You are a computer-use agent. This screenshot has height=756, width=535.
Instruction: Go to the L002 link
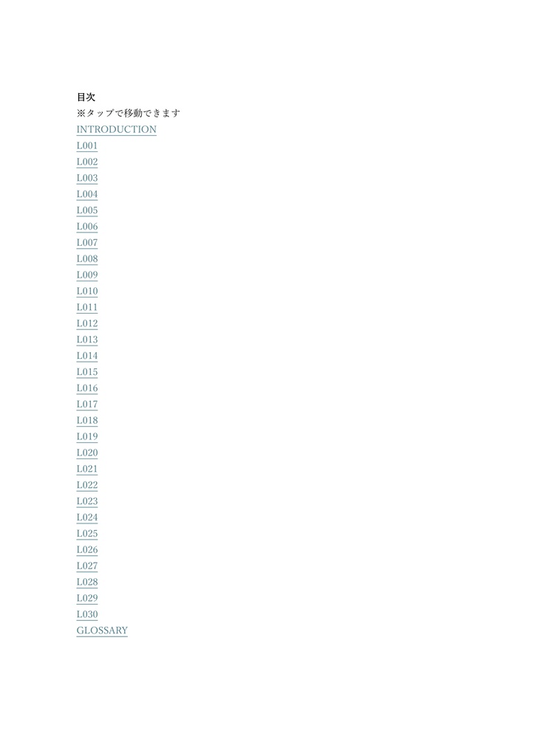pos(87,162)
